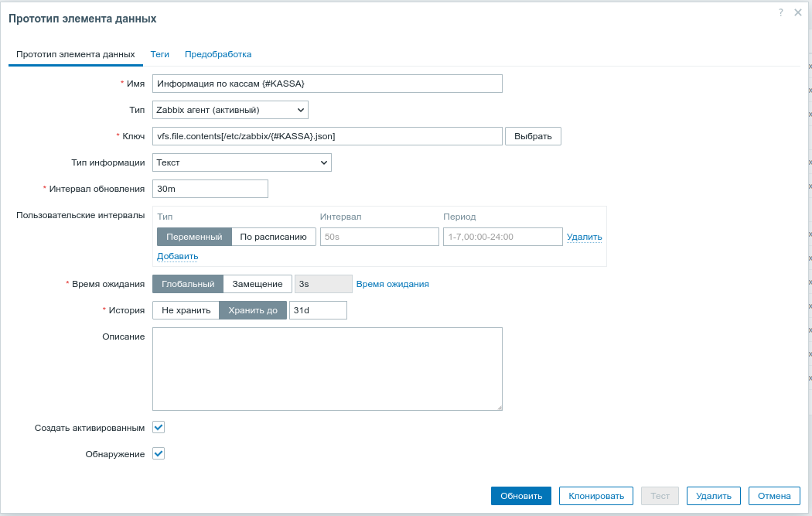The image size is (812, 516).
Task: Click inside the Описание text area
Action: 327,369
